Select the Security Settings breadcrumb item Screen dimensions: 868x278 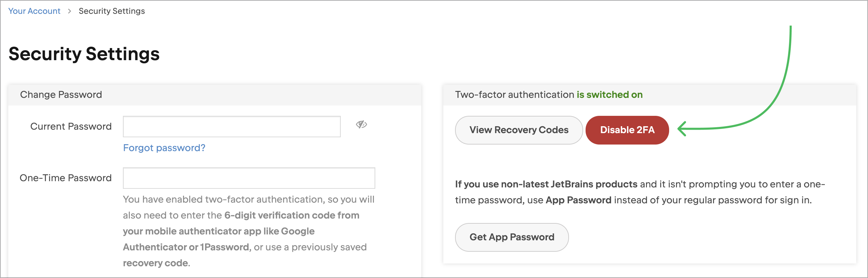click(112, 11)
